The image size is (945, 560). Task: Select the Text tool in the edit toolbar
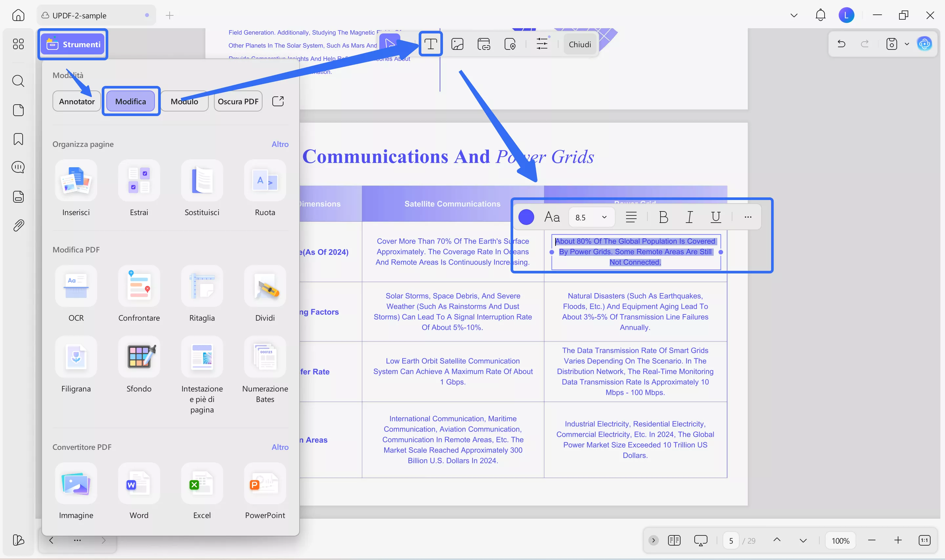[x=430, y=44]
